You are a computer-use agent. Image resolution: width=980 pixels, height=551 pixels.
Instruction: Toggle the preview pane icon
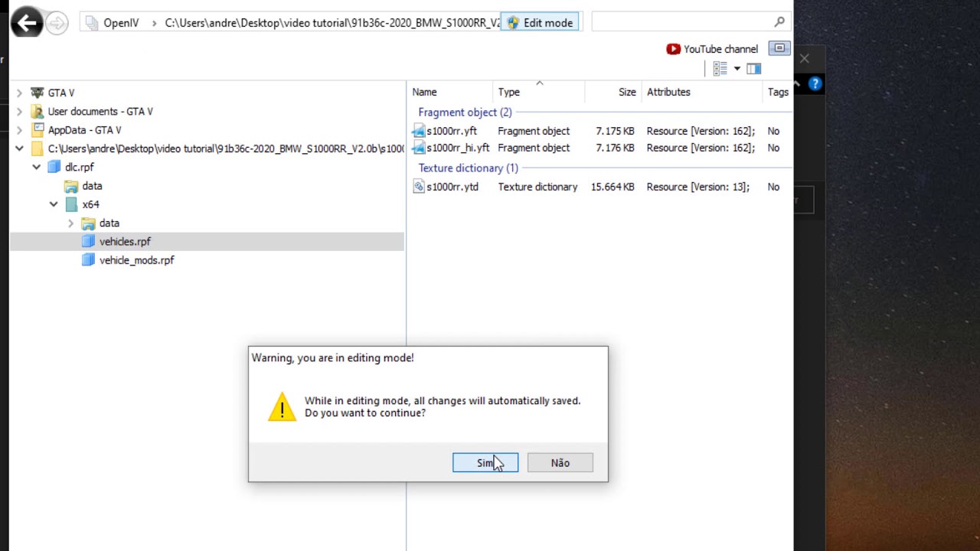[754, 69]
